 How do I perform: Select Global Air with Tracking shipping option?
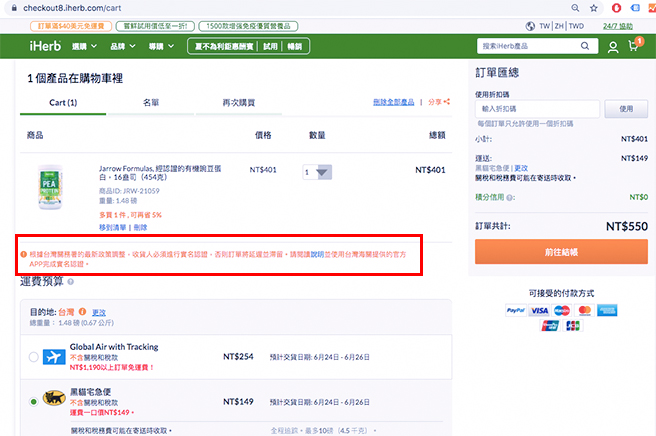pos(34,357)
